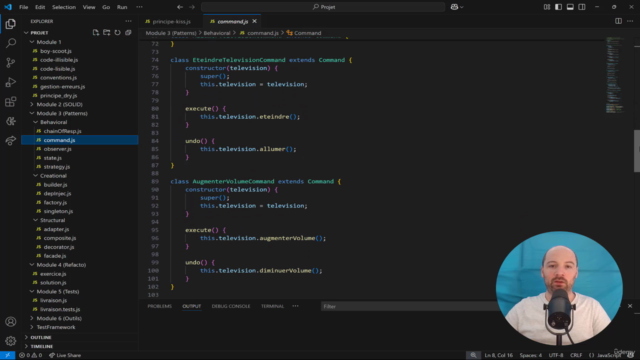Close the bottom panel
Viewport: 640px width, 360px height.
630,306
